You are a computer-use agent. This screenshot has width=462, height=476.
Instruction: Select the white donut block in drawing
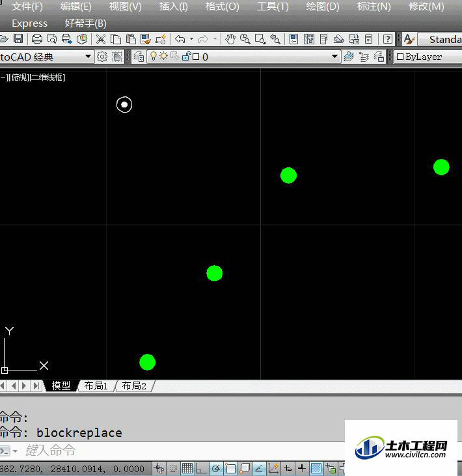[124, 105]
